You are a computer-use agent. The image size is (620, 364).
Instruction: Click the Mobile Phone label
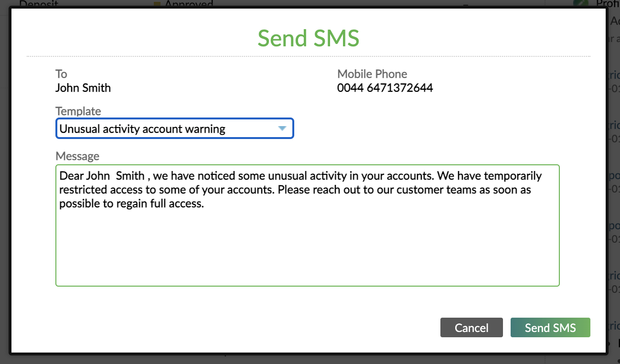pyautogui.click(x=372, y=74)
